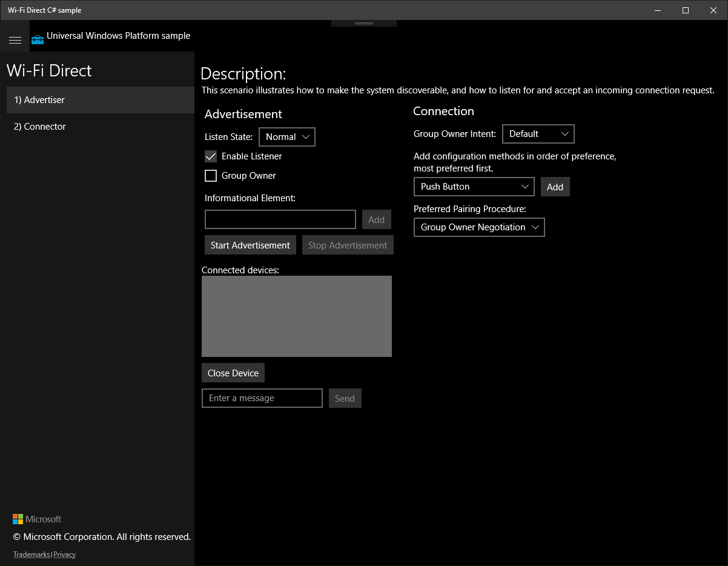Image resolution: width=728 pixels, height=566 pixels.
Task: Click the Enter a message field
Action: click(x=262, y=398)
